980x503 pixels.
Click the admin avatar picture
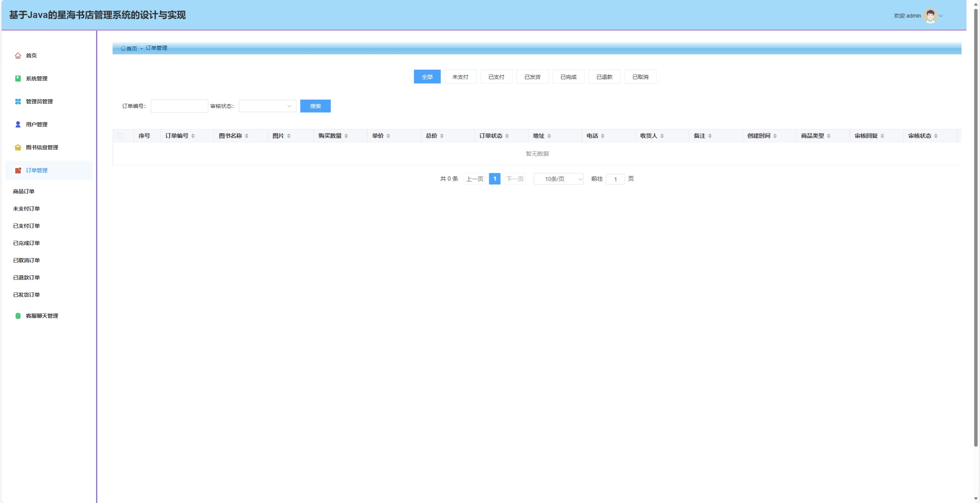click(x=930, y=16)
